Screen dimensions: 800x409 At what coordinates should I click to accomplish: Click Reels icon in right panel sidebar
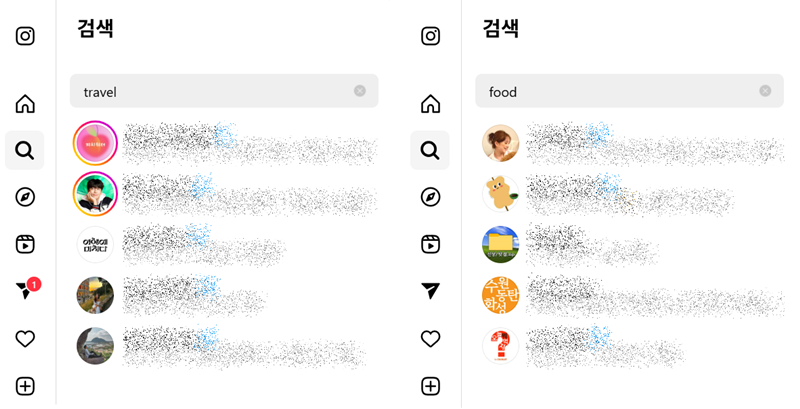coord(430,244)
